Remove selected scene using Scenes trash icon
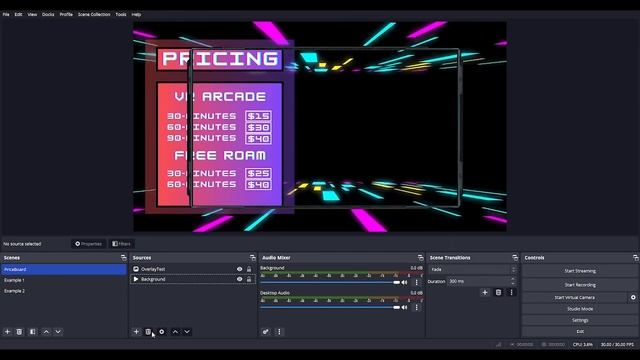640x360 pixels. click(x=19, y=332)
